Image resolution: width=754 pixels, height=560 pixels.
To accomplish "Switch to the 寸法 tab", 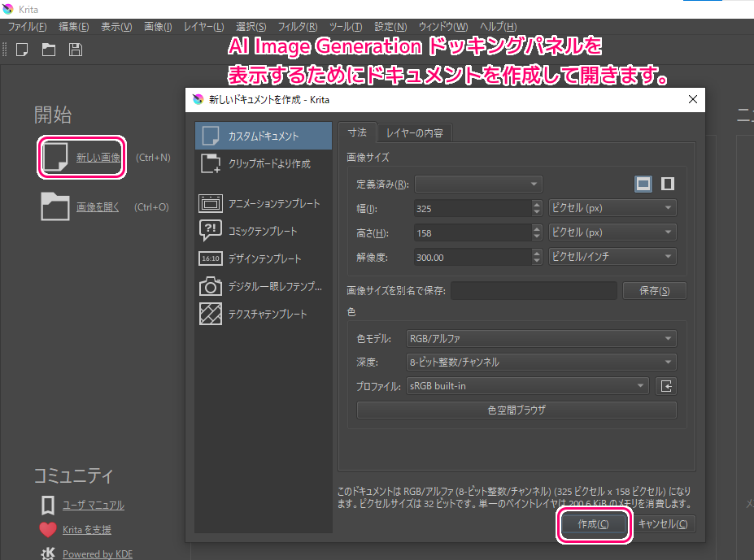I will click(x=357, y=132).
